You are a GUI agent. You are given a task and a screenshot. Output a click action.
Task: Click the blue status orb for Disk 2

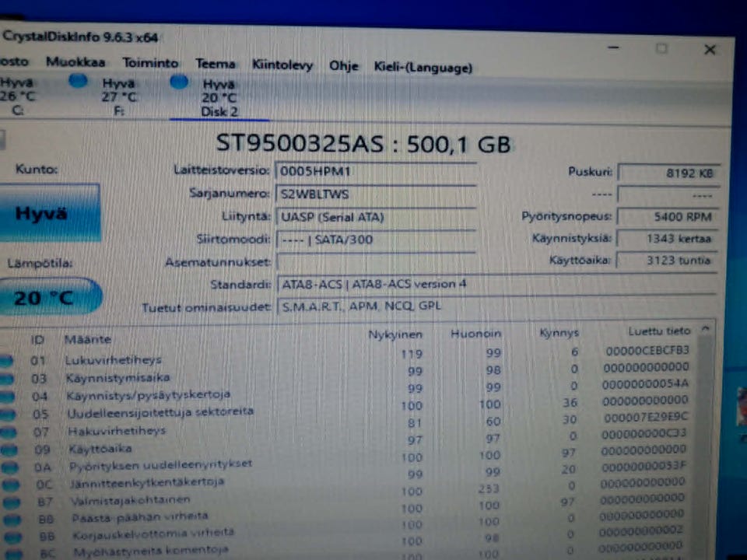click(179, 82)
